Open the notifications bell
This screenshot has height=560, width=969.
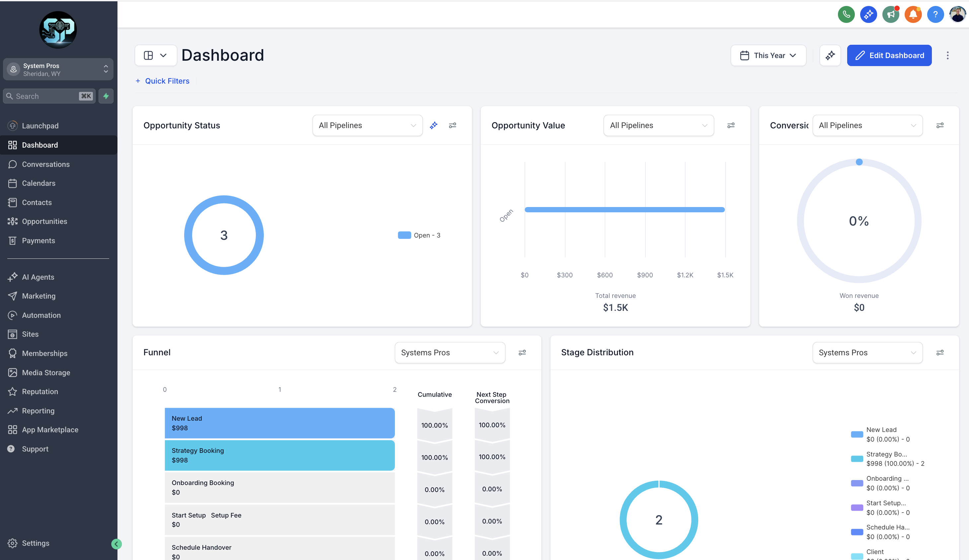[x=913, y=14]
